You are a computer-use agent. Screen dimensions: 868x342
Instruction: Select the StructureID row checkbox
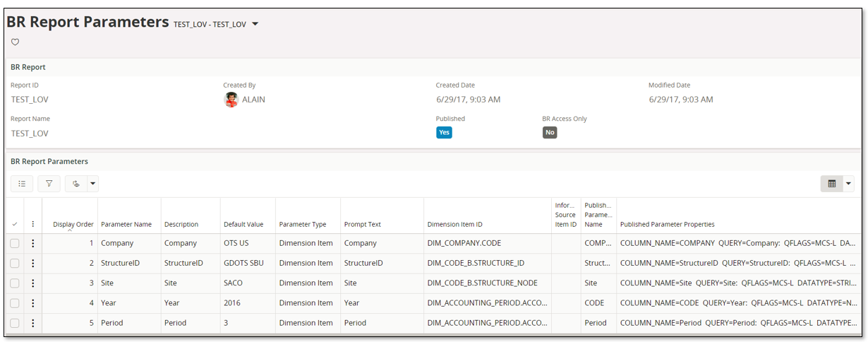[x=15, y=263]
